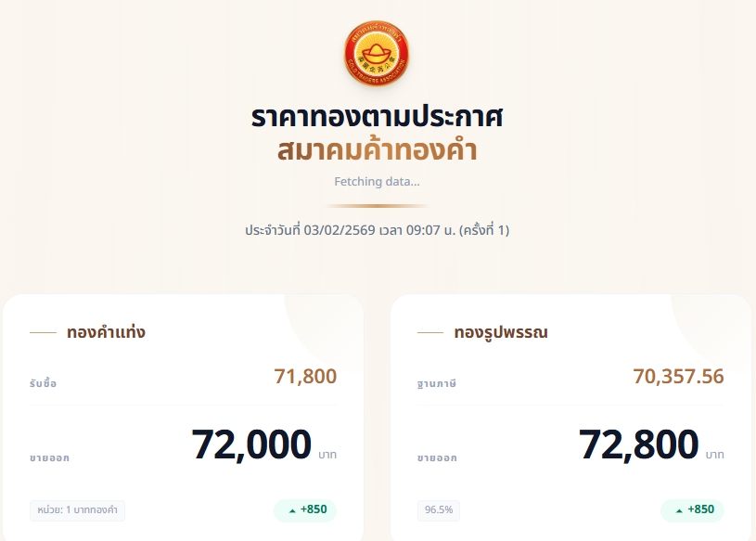Click the up arrow in gold bar change badge
Image resolution: width=756 pixels, height=541 pixels.
click(293, 510)
